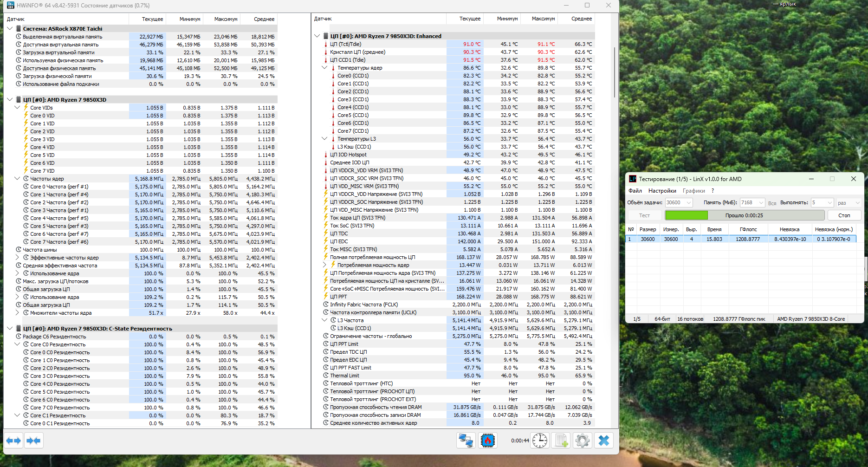
Task: Stop the LinX test with Стоп
Action: pyautogui.click(x=844, y=215)
